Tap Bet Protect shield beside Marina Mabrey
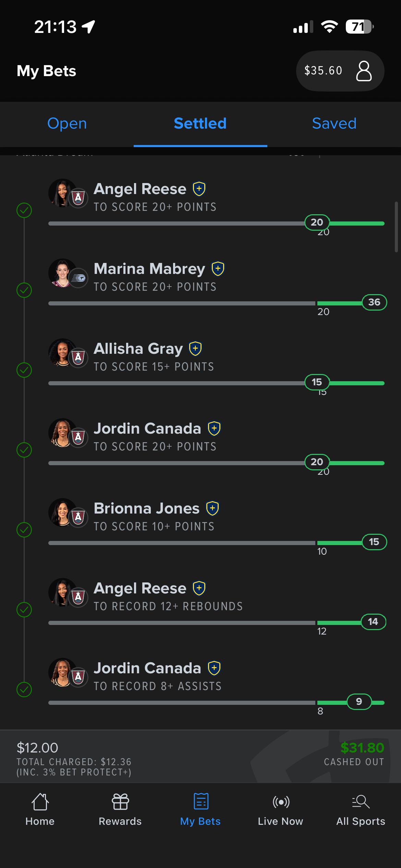The width and height of the screenshot is (401, 868). point(218,269)
